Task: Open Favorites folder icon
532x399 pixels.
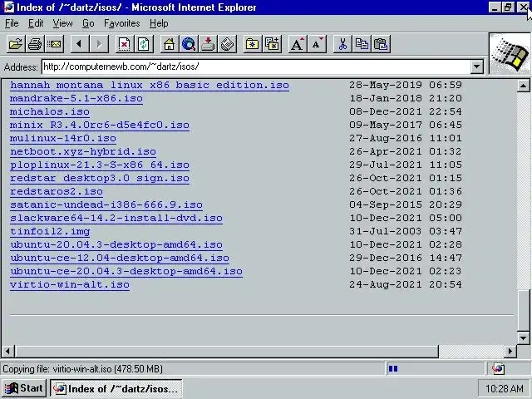Action: 253,44
